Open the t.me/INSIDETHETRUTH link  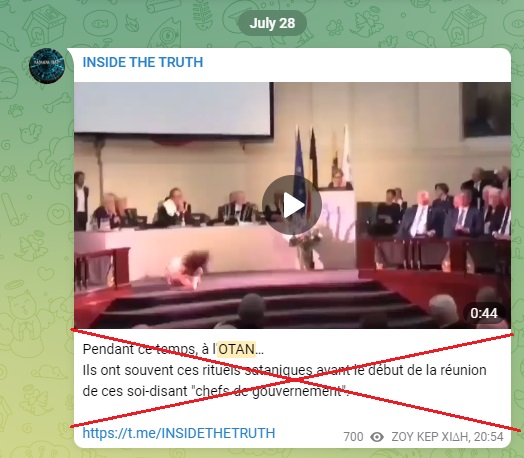[179, 433]
